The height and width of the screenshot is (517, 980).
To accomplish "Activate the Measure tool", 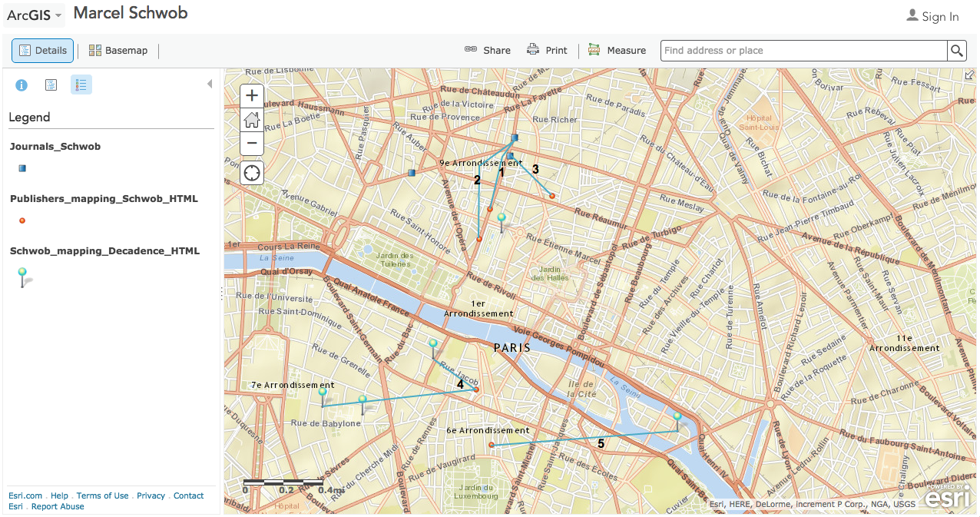I will 617,51.
